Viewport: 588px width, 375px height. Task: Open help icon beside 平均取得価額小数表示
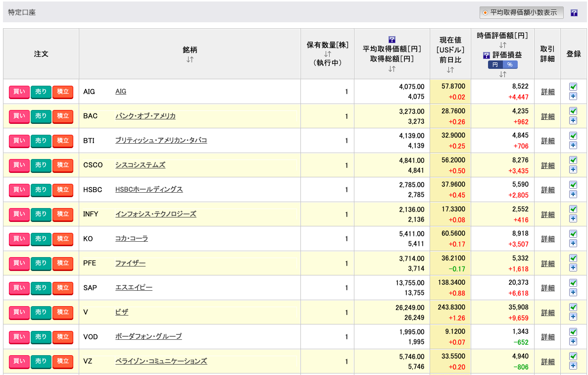point(574,13)
